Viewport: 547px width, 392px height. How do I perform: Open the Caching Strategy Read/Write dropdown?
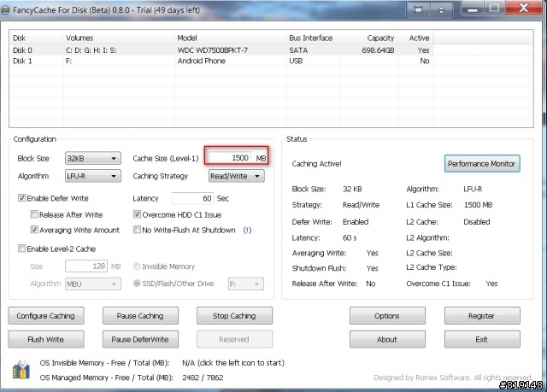pyautogui.click(x=236, y=176)
